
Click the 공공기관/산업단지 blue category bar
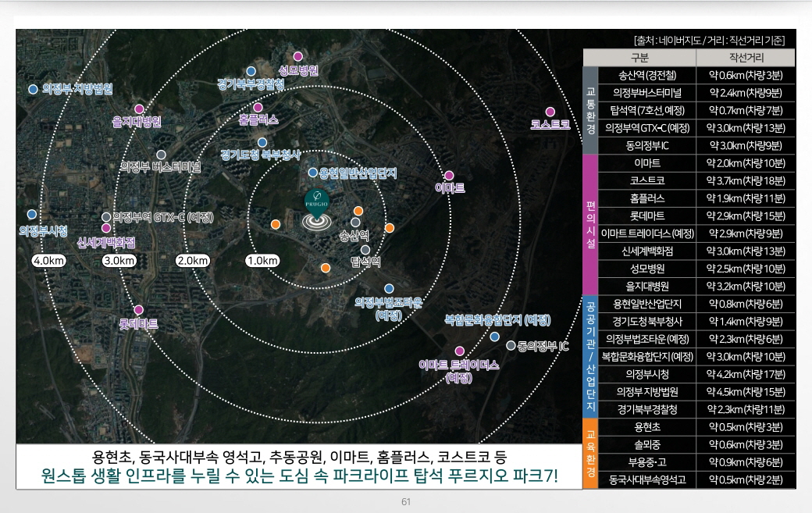(x=590, y=356)
